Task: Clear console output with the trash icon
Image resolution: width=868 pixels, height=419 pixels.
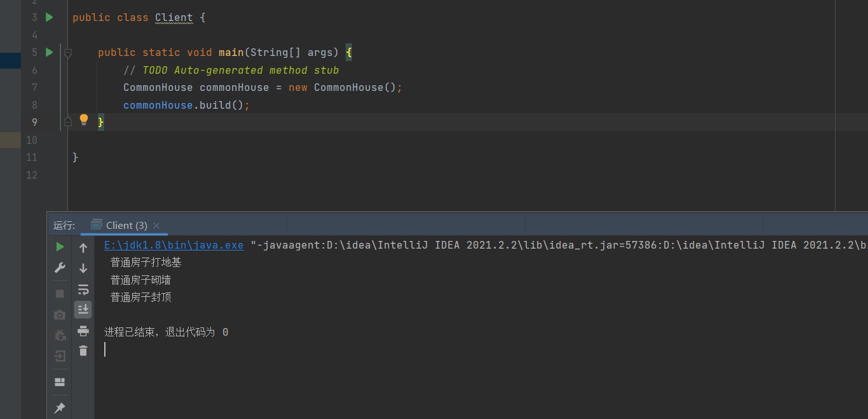Action: pos(83,350)
